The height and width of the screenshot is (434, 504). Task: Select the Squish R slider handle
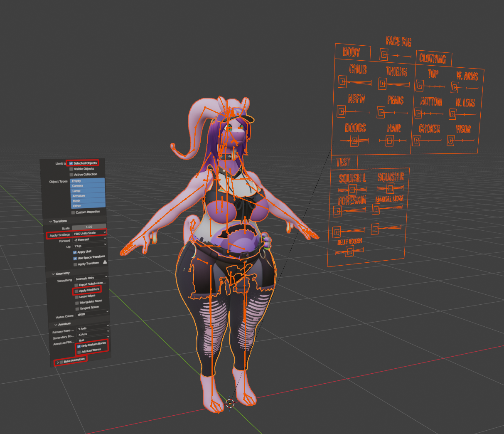pyautogui.click(x=390, y=188)
